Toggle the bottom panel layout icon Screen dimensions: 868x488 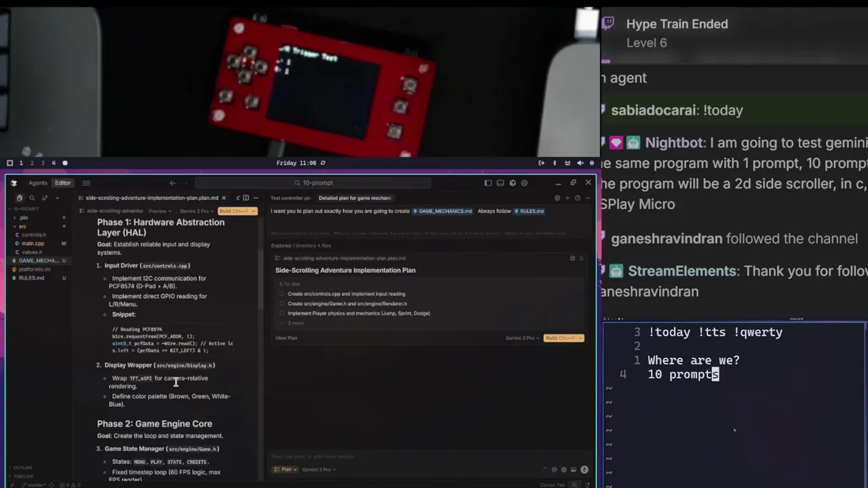(x=500, y=183)
